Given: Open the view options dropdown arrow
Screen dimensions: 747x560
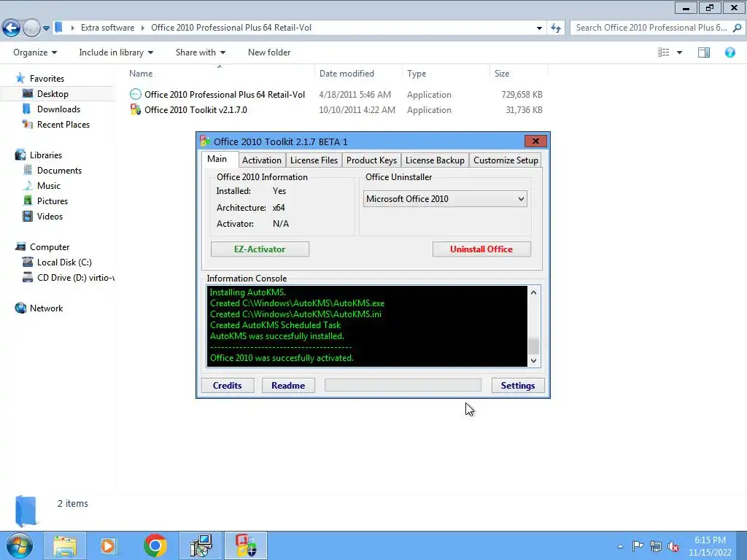Looking at the screenshot, I should [679, 52].
